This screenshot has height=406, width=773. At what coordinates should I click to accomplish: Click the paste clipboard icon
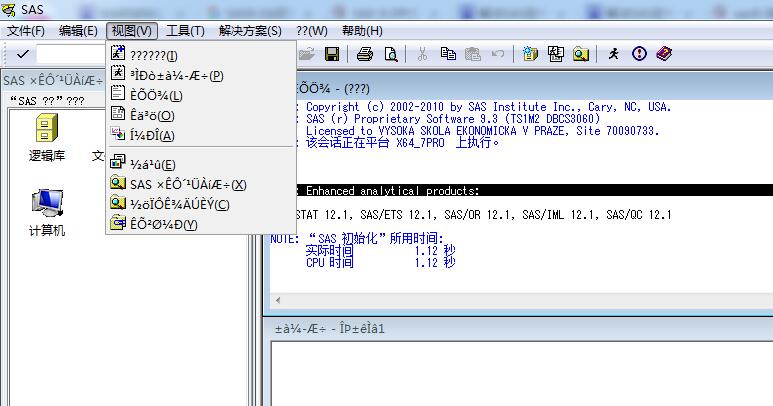473,54
